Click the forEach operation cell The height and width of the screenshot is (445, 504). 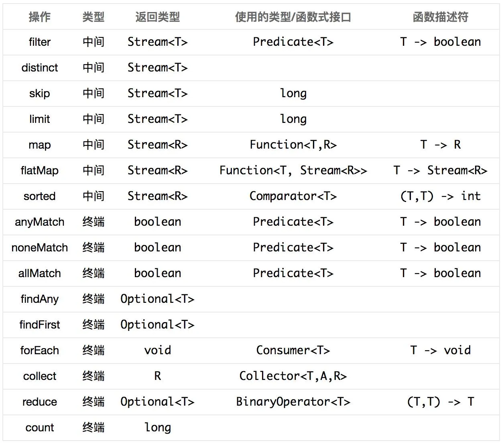[x=39, y=351]
